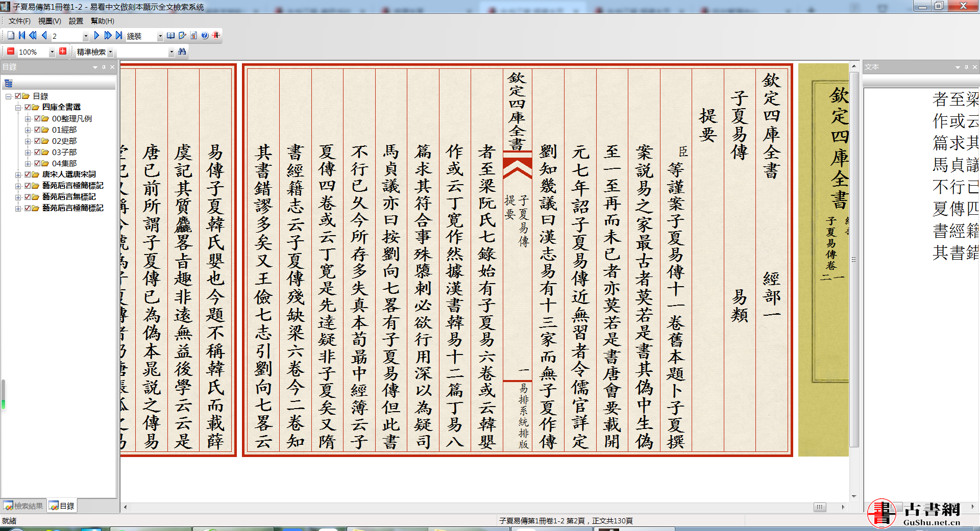Uncheck the 00整理凡例 checkbox
Screen dimensions: 980x531
(37, 118)
